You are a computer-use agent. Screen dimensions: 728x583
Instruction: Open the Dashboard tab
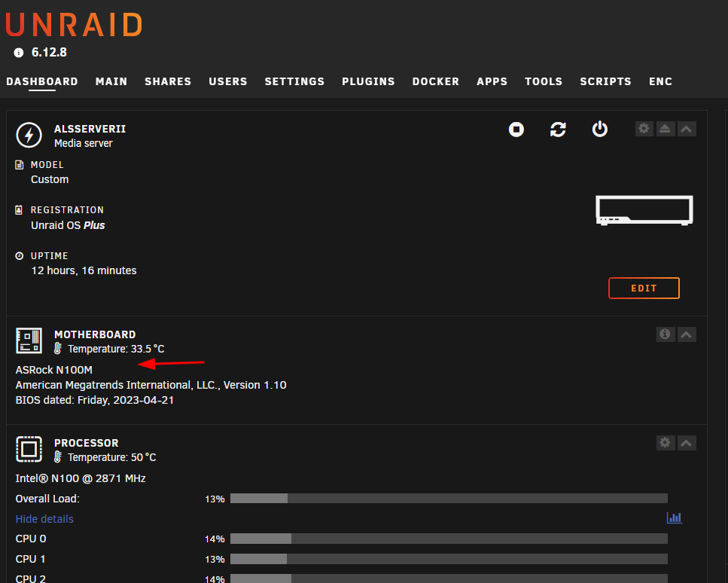(42, 82)
